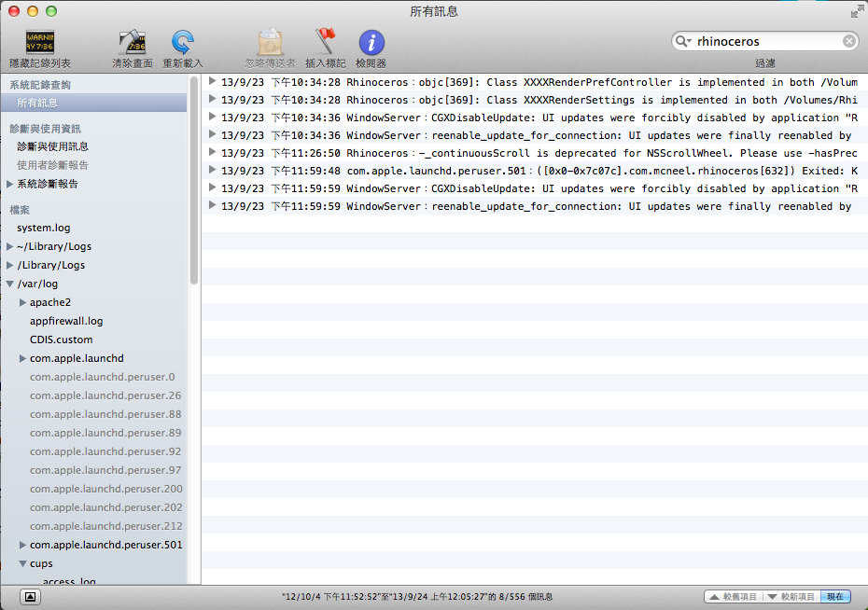Open appfirewall.log
The height and width of the screenshot is (610, 868).
coord(66,321)
